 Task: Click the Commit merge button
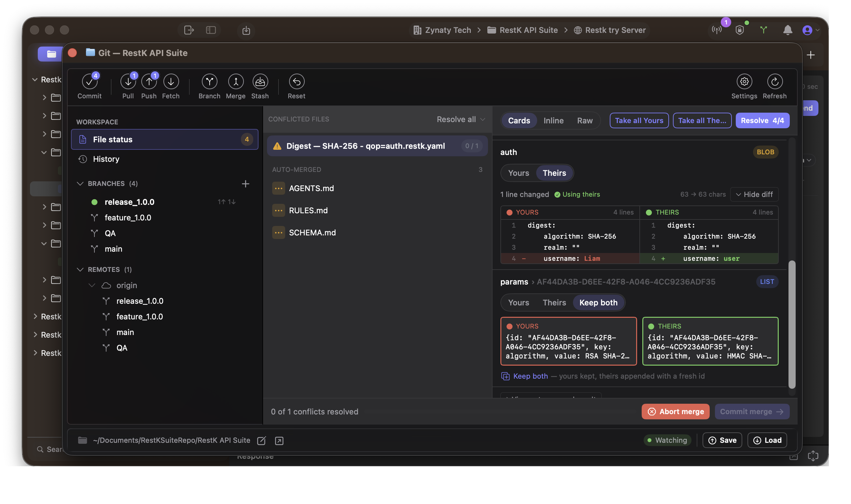752,411
